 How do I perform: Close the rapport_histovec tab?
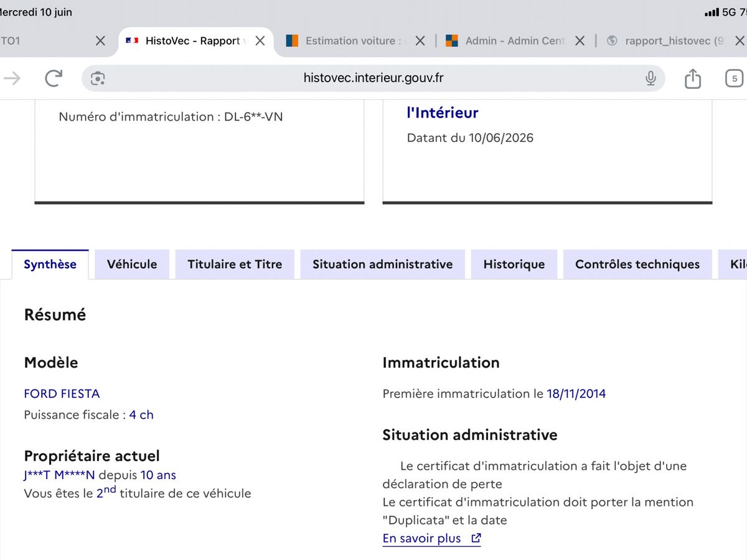[x=740, y=41]
